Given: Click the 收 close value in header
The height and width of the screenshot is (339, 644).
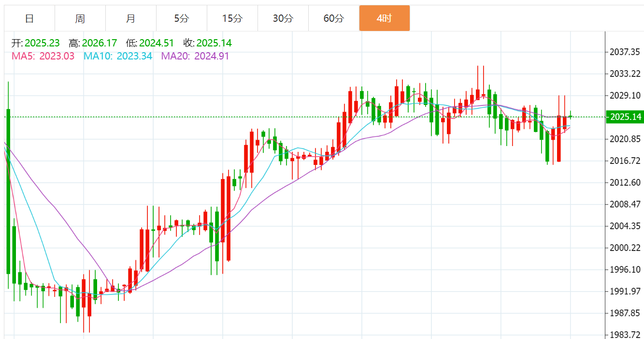Looking at the screenshot, I should coord(214,43).
